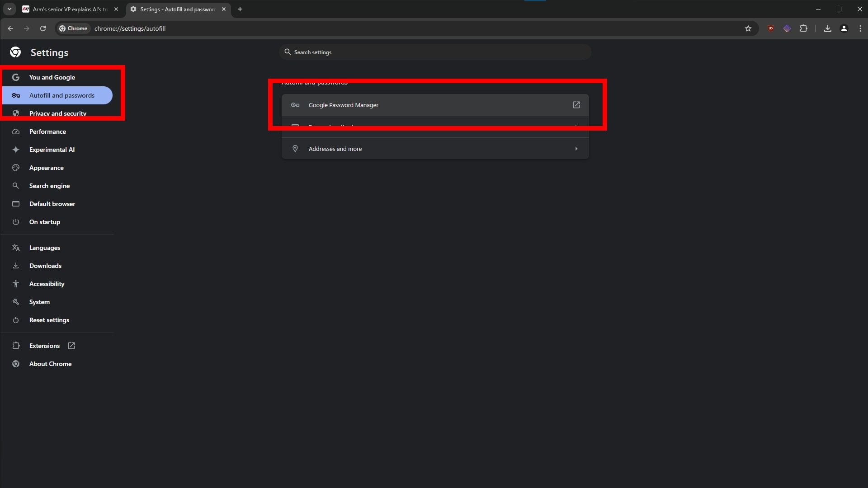This screenshot has height=488, width=868.
Task: Click the Accessibility sidebar item
Action: point(47,284)
